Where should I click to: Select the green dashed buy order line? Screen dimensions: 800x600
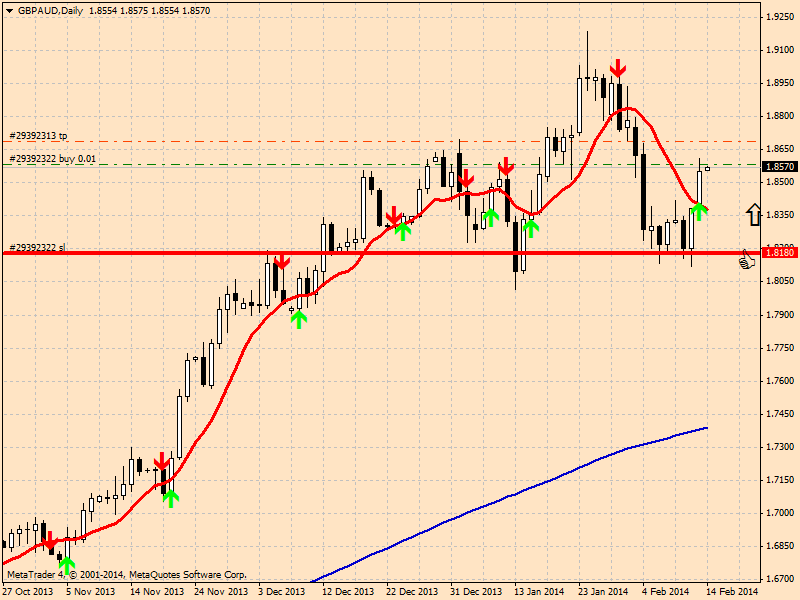tap(381, 164)
